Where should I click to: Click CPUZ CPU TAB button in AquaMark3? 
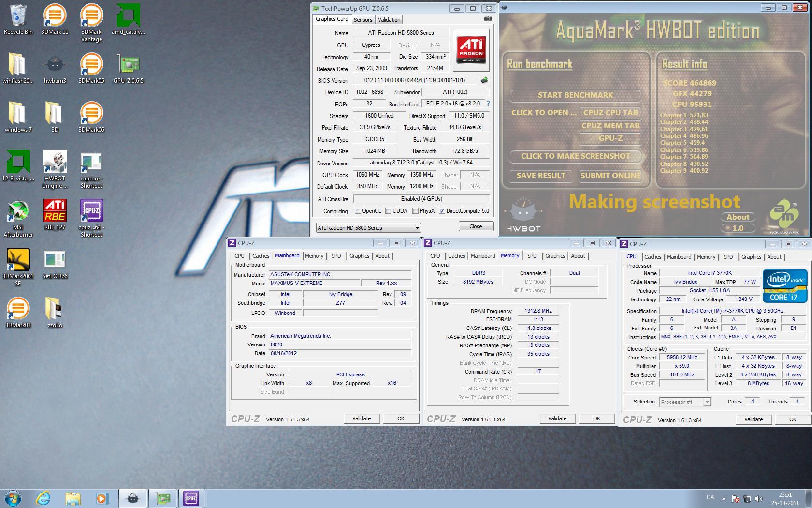click(610, 113)
